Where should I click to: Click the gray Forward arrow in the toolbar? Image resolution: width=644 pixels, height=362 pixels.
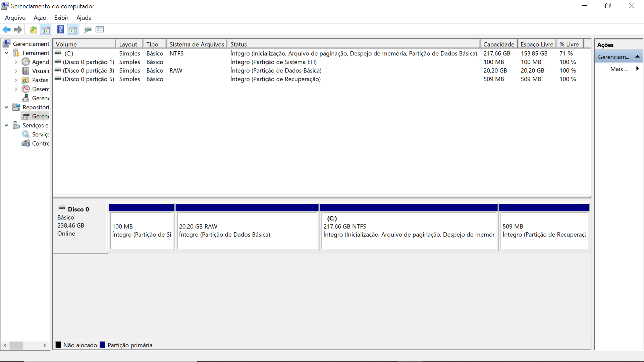pos(18,29)
